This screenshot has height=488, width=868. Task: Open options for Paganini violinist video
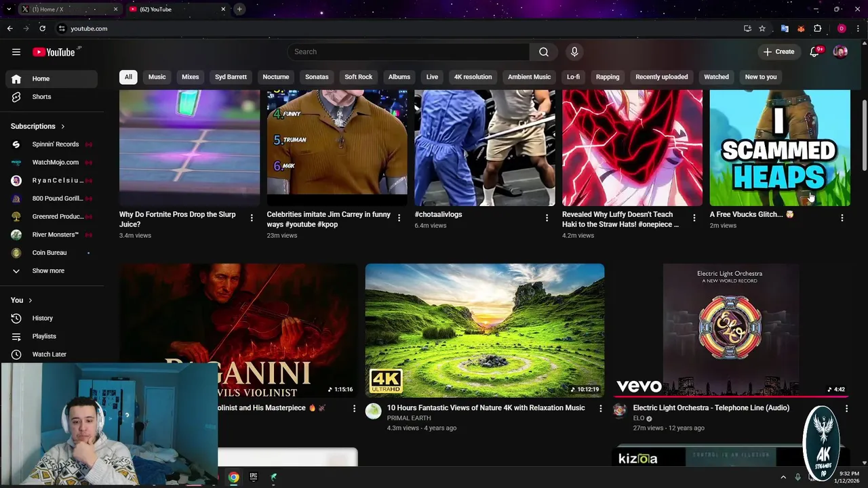tap(354, 409)
